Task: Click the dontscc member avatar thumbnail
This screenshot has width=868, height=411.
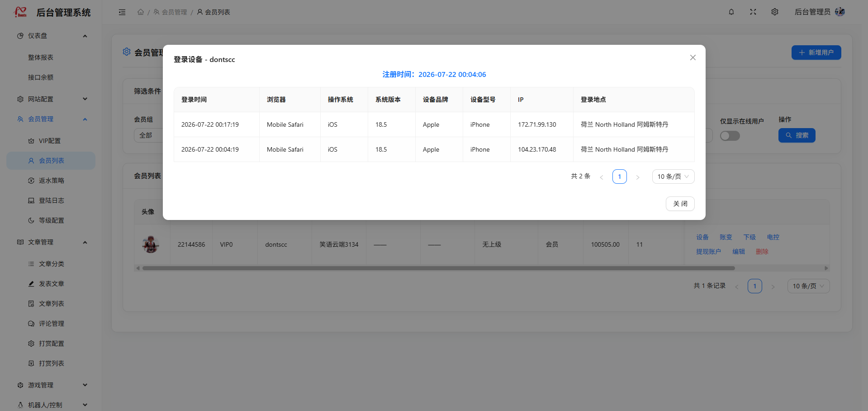Action: (151, 244)
